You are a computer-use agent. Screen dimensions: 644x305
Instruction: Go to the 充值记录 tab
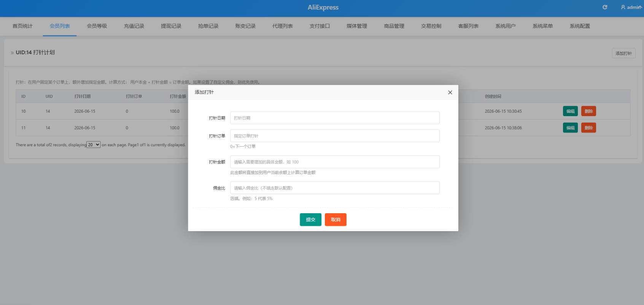(x=134, y=26)
